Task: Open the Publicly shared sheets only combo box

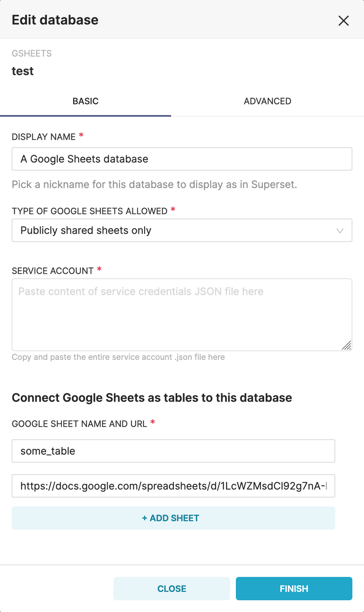Action: point(182,230)
